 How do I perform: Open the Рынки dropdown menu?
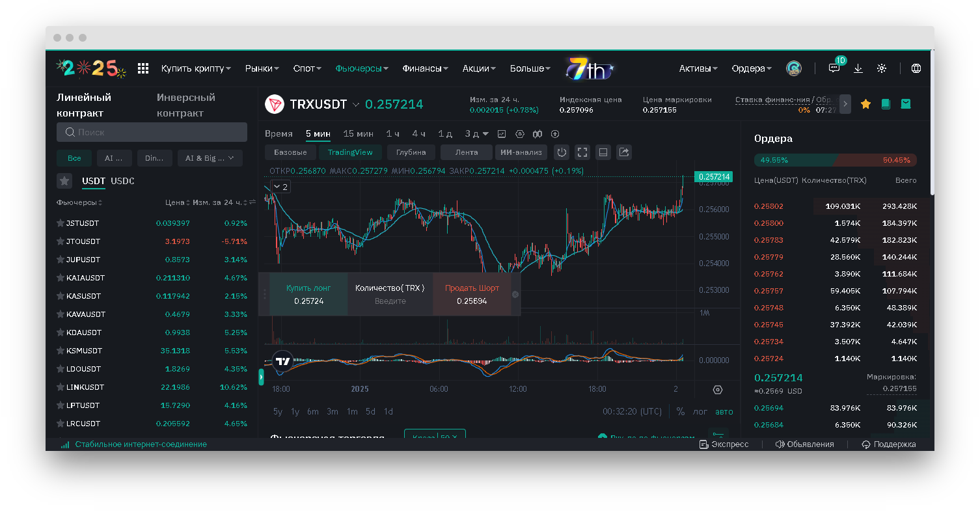pos(262,68)
